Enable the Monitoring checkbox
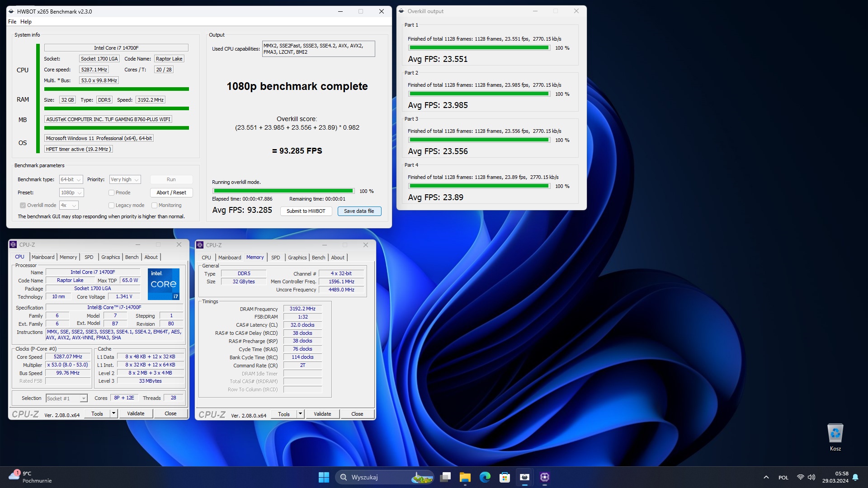Screen dimensions: 868x488 click(154, 205)
